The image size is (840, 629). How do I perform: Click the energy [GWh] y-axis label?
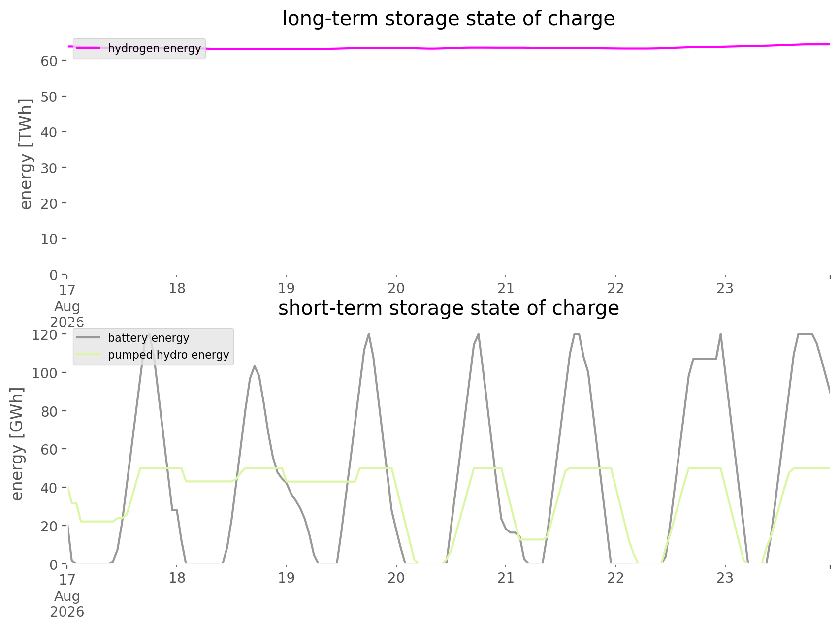[17, 444]
